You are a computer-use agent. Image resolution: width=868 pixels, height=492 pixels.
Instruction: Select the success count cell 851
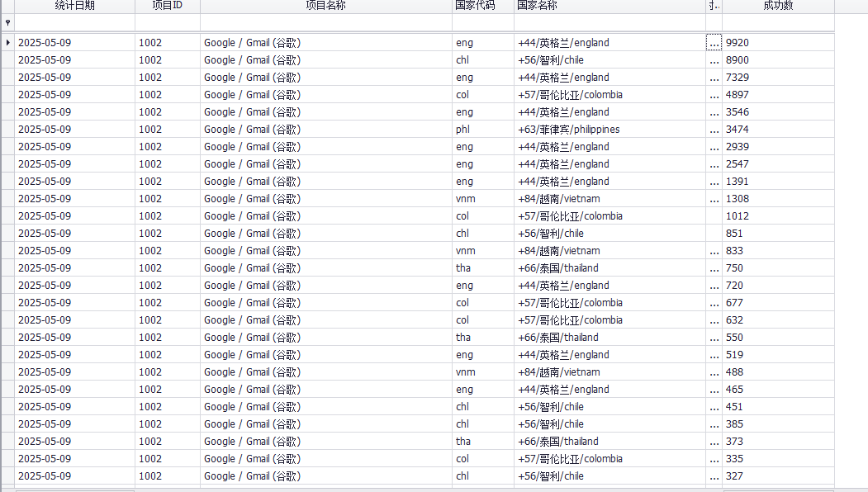(x=778, y=234)
